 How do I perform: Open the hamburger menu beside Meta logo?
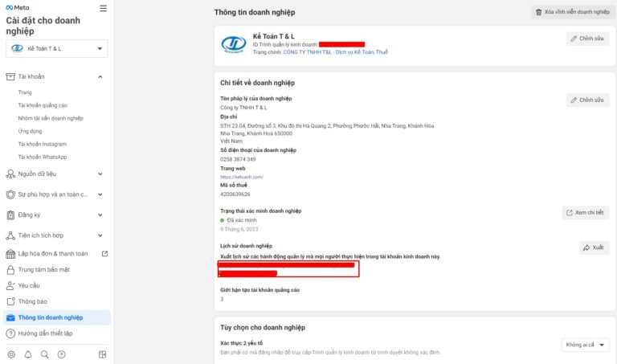tap(103, 8)
